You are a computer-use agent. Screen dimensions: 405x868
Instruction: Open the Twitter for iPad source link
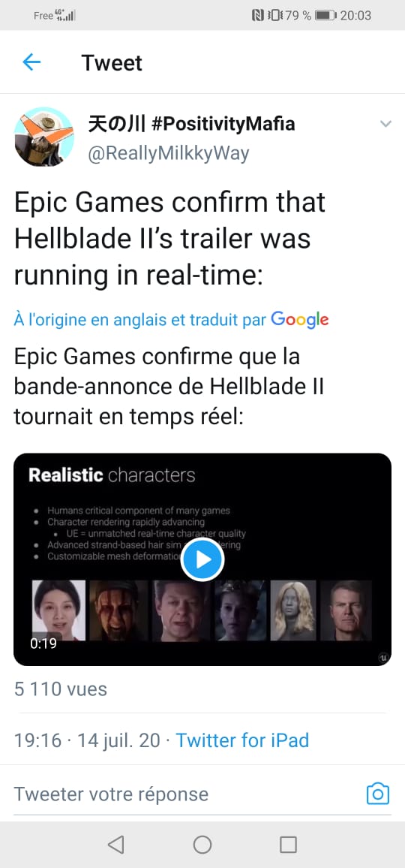242,740
